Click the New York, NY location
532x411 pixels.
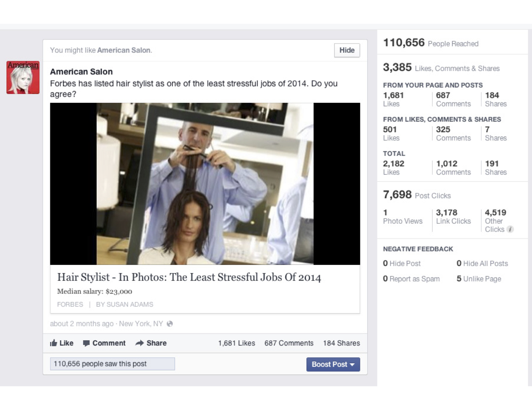tap(141, 324)
